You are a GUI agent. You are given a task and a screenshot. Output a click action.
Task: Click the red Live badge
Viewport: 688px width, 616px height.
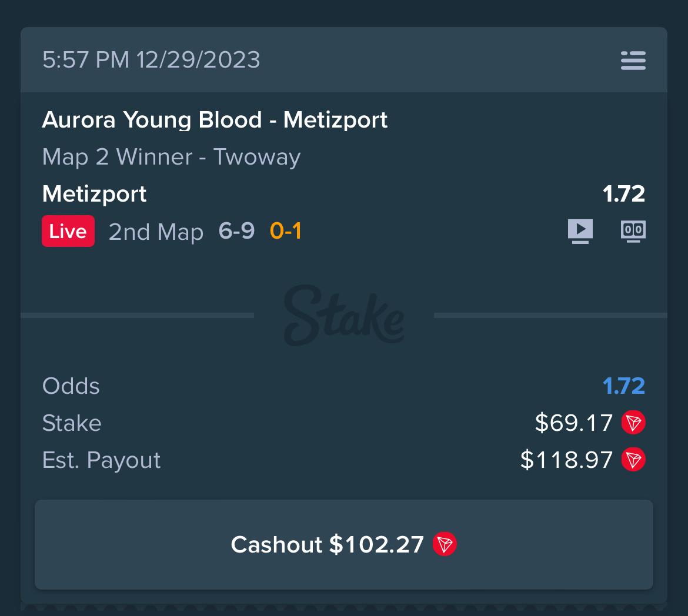point(68,231)
